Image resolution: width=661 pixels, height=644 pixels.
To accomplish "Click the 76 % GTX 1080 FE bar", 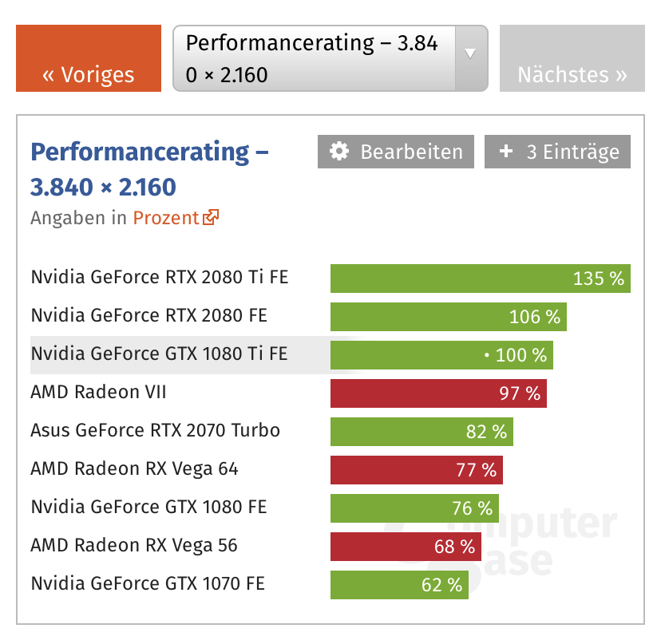I will point(414,508).
